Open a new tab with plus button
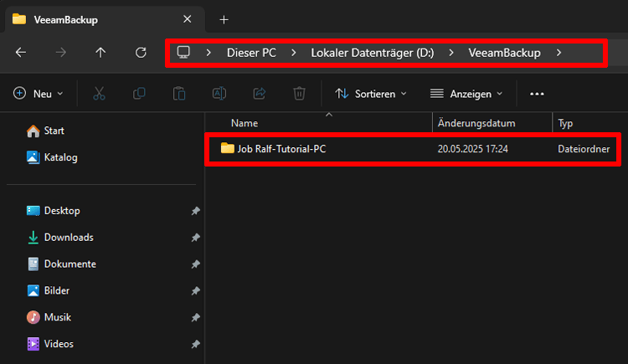The height and width of the screenshot is (364, 628). [224, 19]
